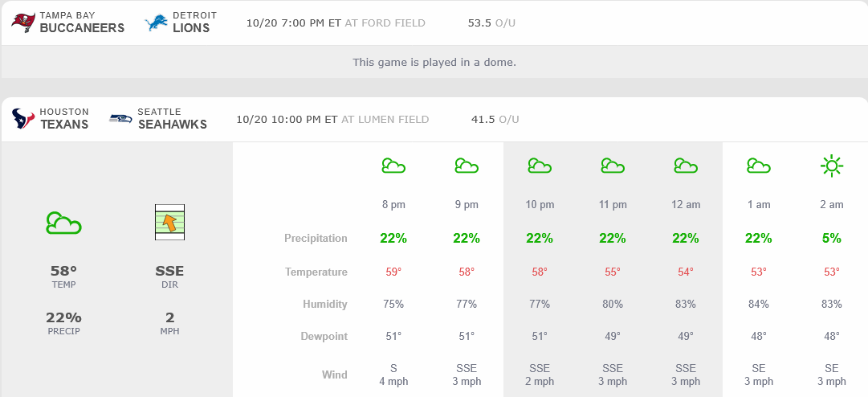868x397 pixels.
Task: Click the 1 am precipitation value
Action: pos(758,238)
